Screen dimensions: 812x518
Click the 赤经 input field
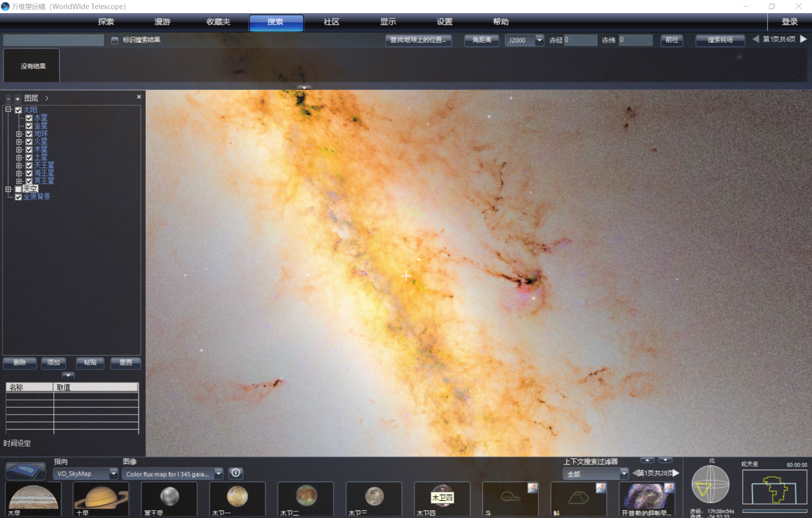tap(581, 40)
